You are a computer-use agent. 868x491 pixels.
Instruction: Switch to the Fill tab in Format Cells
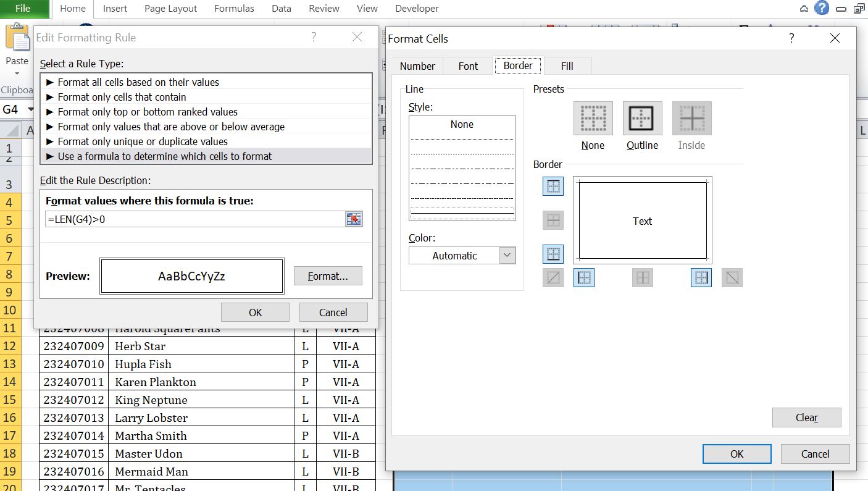point(567,65)
